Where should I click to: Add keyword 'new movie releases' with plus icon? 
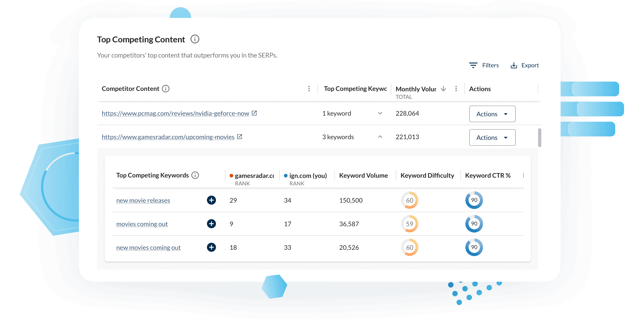pos(211,200)
